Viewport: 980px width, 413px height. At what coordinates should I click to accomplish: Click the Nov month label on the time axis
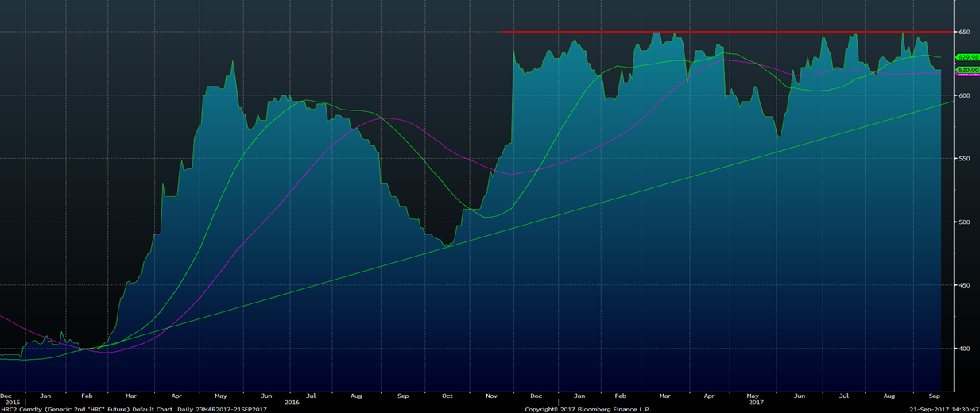coord(491,395)
